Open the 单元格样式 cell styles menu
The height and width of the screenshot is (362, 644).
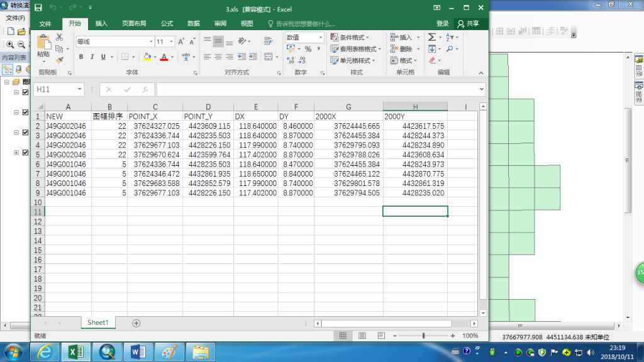(x=353, y=60)
